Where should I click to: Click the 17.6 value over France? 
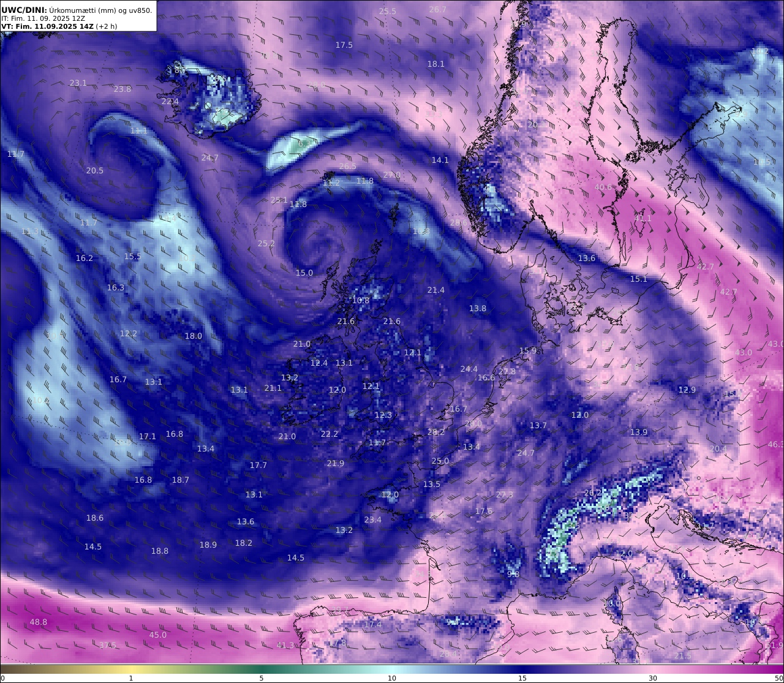[484, 511]
